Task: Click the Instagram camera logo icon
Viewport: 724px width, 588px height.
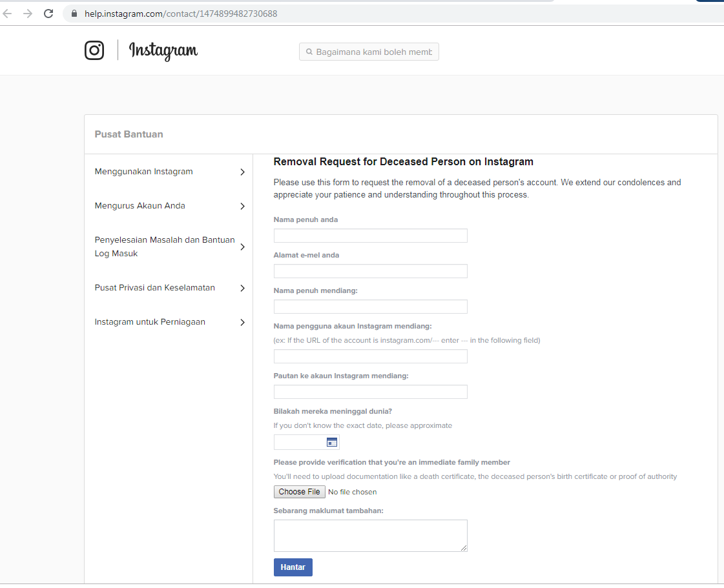Action: (94, 50)
